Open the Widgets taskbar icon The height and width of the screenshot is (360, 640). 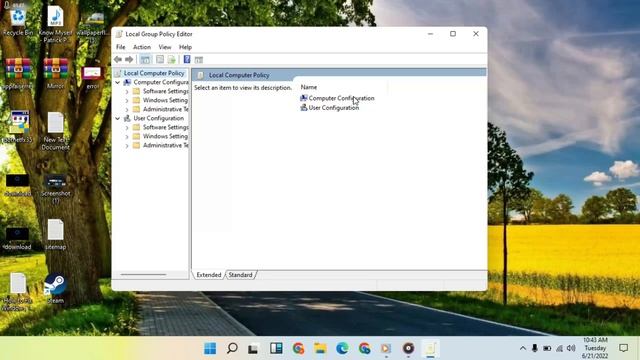(276, 348)
